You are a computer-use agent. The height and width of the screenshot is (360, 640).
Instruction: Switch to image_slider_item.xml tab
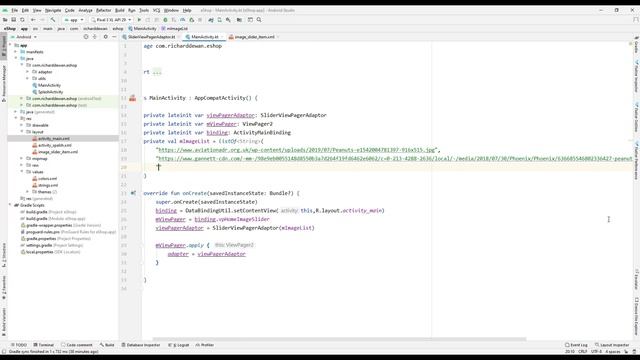(x=254, y=37)
